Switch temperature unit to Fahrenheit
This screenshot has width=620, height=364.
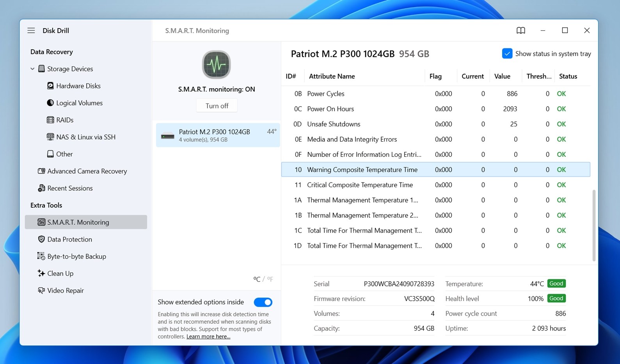click(270, 279)
